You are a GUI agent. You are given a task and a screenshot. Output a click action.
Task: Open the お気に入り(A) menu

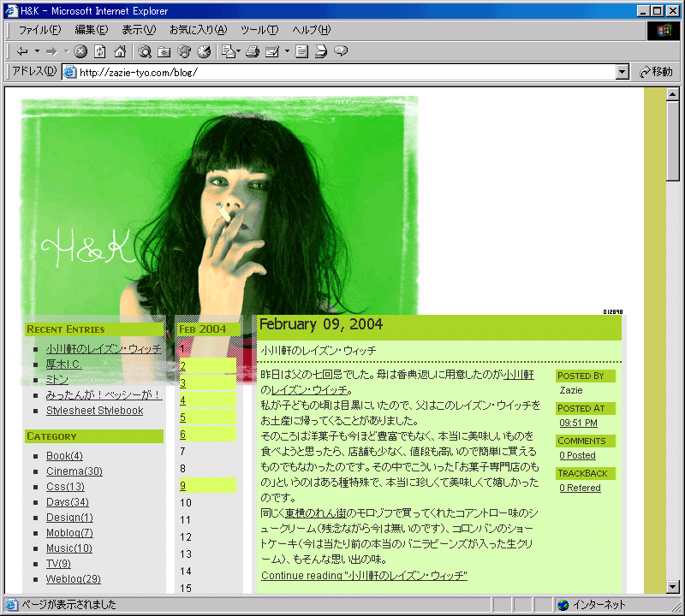coord(199,30)
